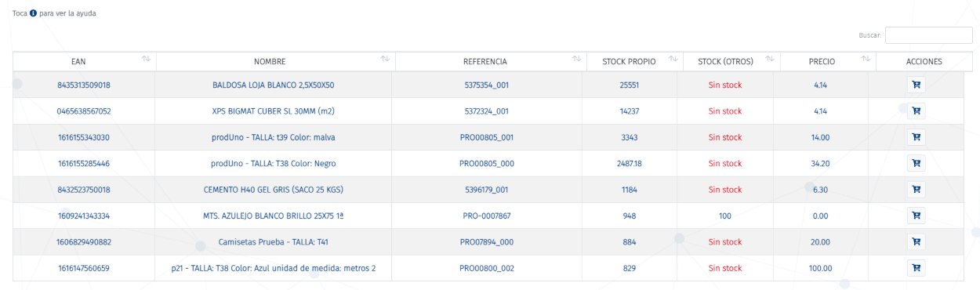Screen dimensions: 980x290
Task: Sort table by REFERENCIA column
Action: (491, 61)
